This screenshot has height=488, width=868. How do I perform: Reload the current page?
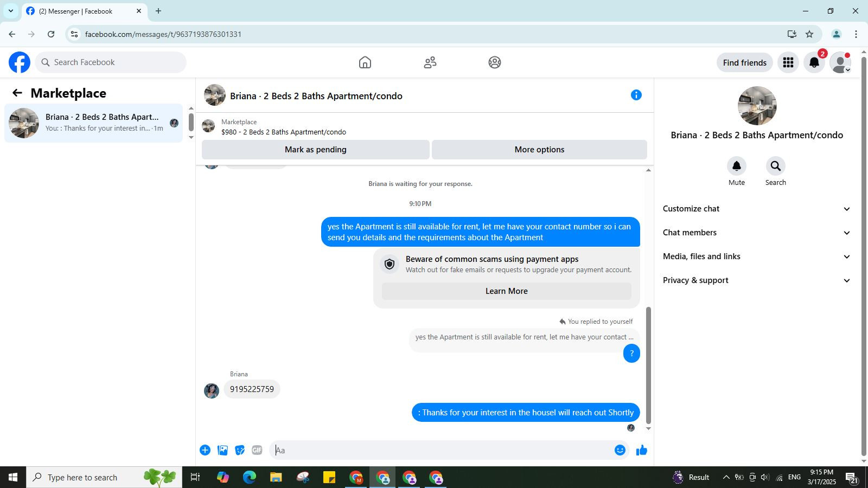51,34
